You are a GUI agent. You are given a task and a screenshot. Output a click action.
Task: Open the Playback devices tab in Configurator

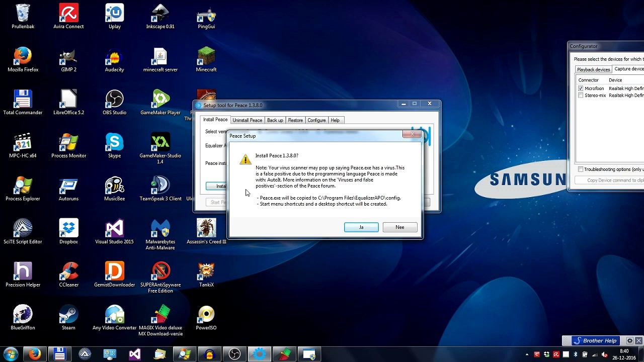[593, 69]
